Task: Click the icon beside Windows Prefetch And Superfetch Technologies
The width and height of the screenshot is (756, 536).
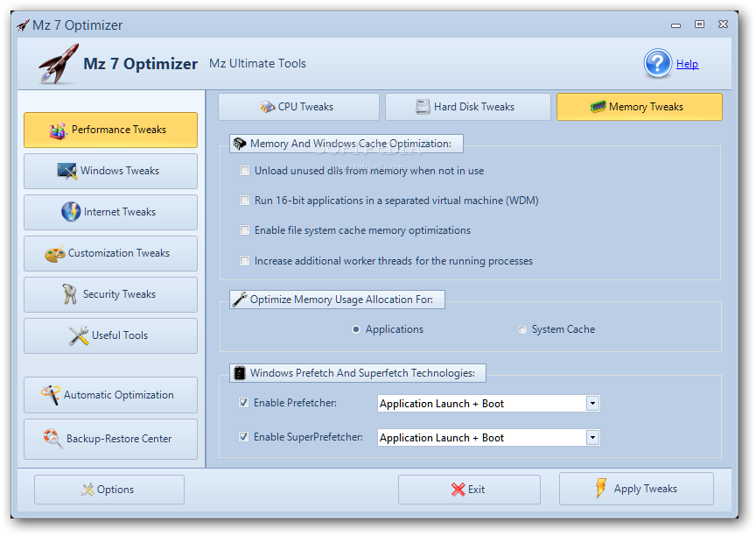Action: (239, 373)
